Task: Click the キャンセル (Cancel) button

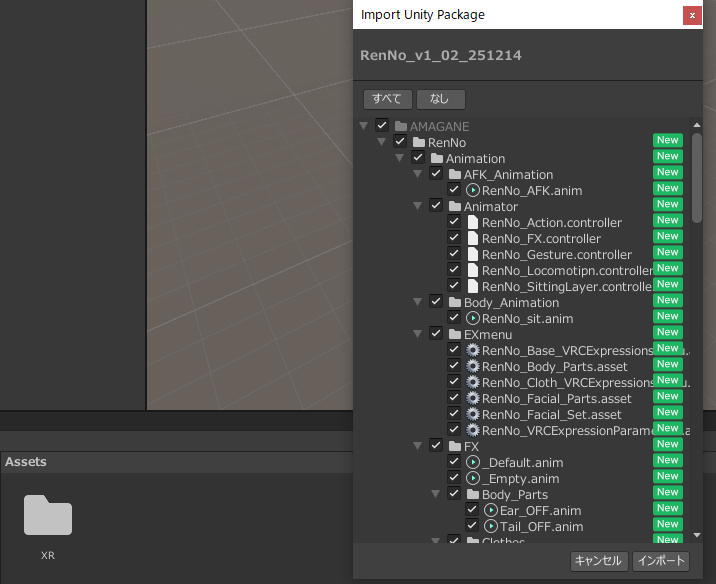Action: [599, 561]
